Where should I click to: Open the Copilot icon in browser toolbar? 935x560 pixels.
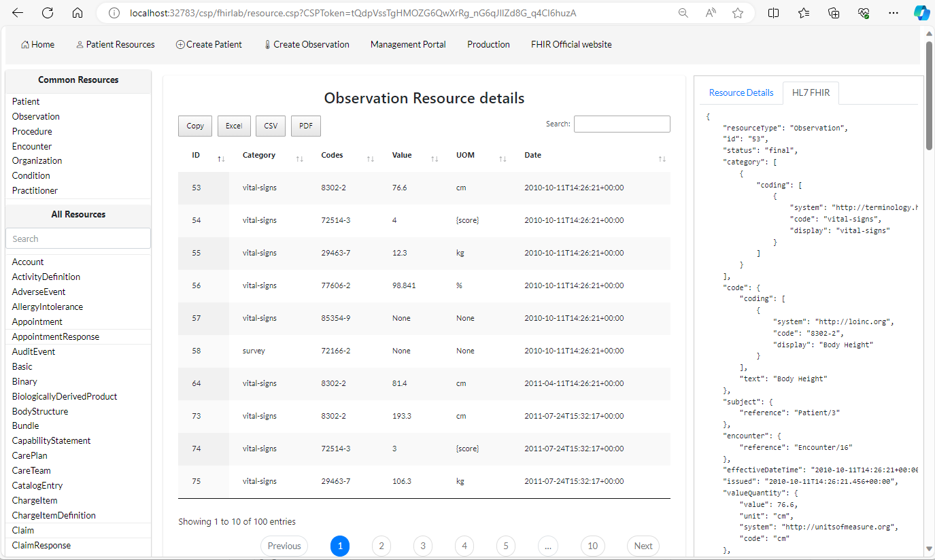point(921,13)
